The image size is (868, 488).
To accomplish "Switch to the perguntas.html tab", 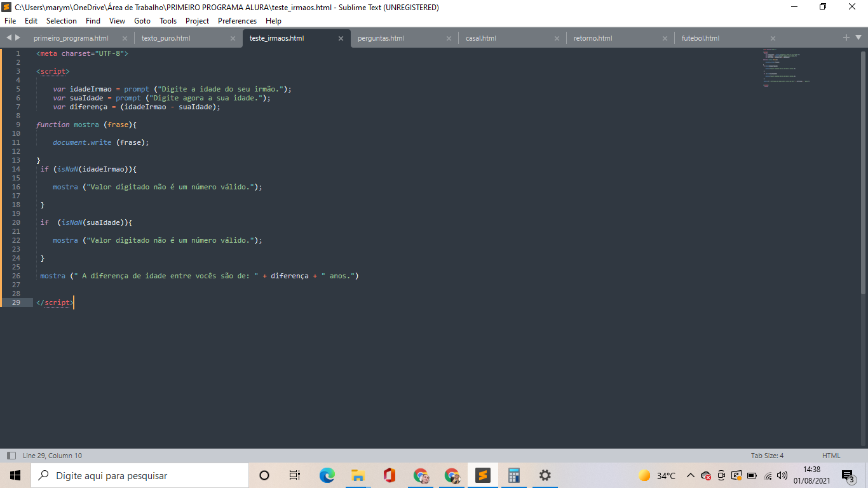I will tap(381, 38).
